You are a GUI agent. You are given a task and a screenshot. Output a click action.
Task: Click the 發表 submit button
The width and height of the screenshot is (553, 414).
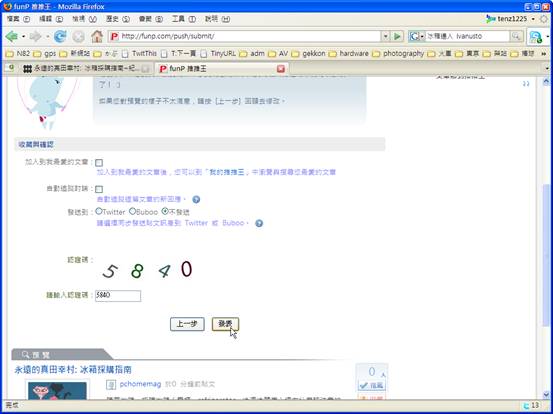click(x=225, y=324)
